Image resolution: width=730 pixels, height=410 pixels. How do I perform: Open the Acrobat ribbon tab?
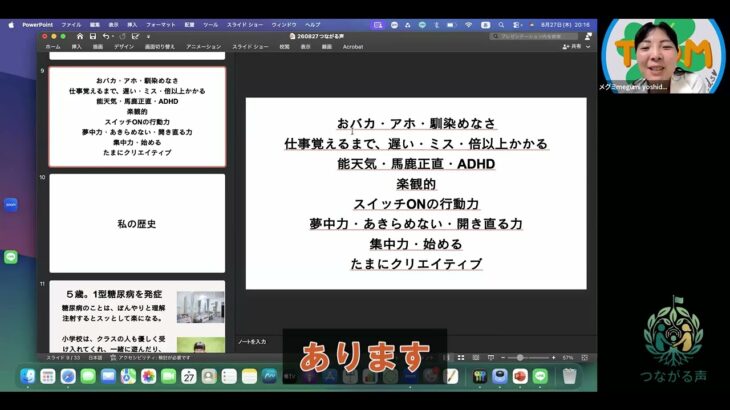click(353, 47)
